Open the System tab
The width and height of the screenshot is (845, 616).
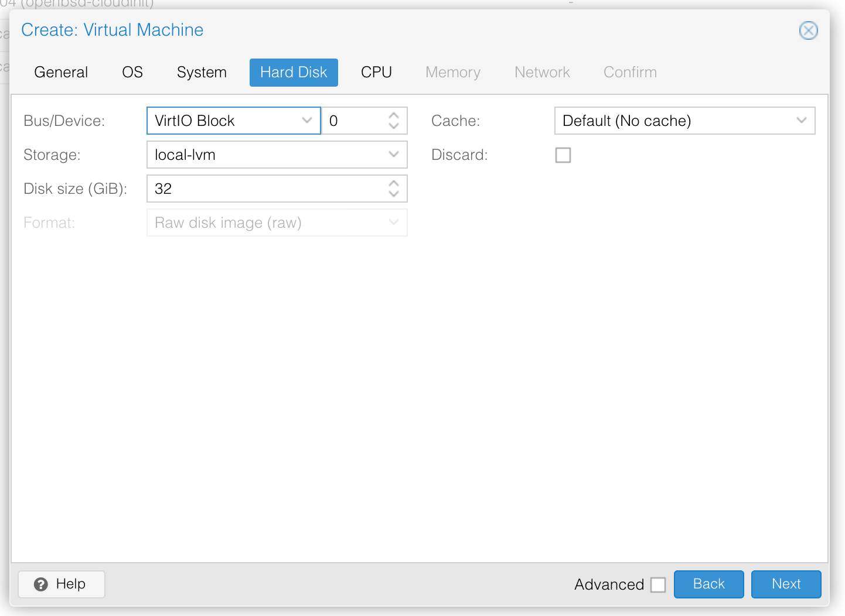(x=202, y=72)
